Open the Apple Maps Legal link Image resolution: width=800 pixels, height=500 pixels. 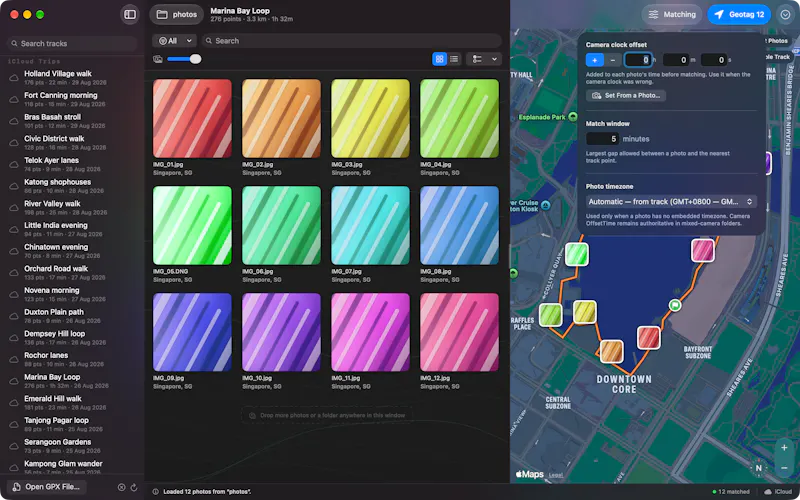[556, 475]
